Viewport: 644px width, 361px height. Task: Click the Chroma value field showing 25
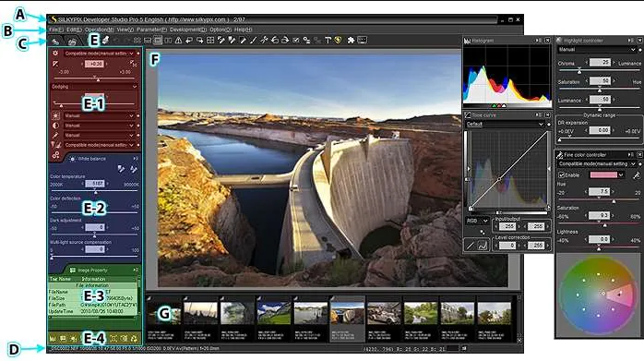tap(600, 63)
